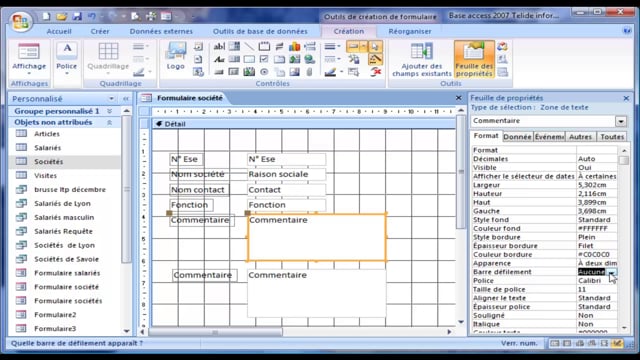Select the Tab Control tool

point(279,60)
